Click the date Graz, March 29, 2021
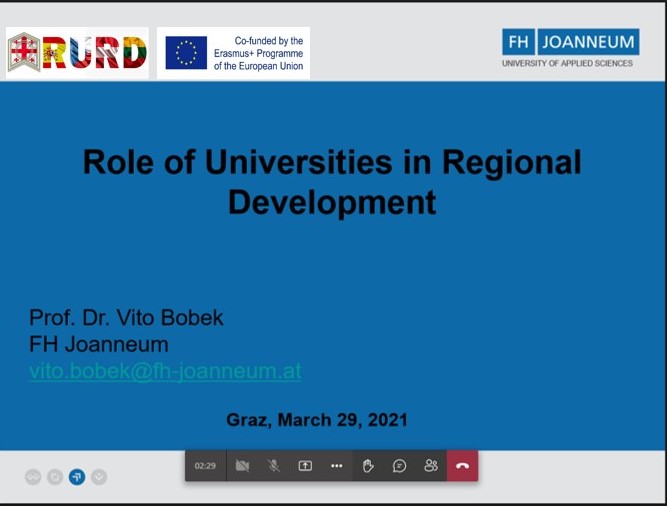Screen dimensions: 667x506 click(x=317, y=420)
